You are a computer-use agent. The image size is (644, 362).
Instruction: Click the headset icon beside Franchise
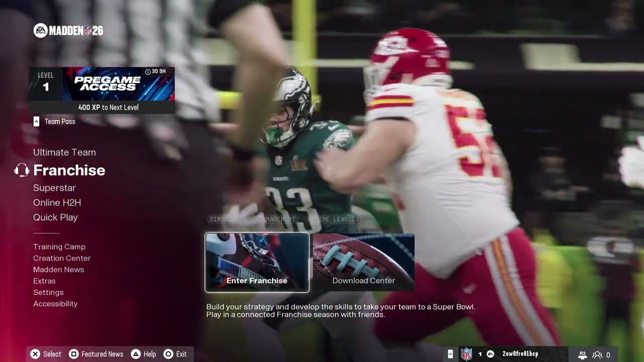[22, 170]
